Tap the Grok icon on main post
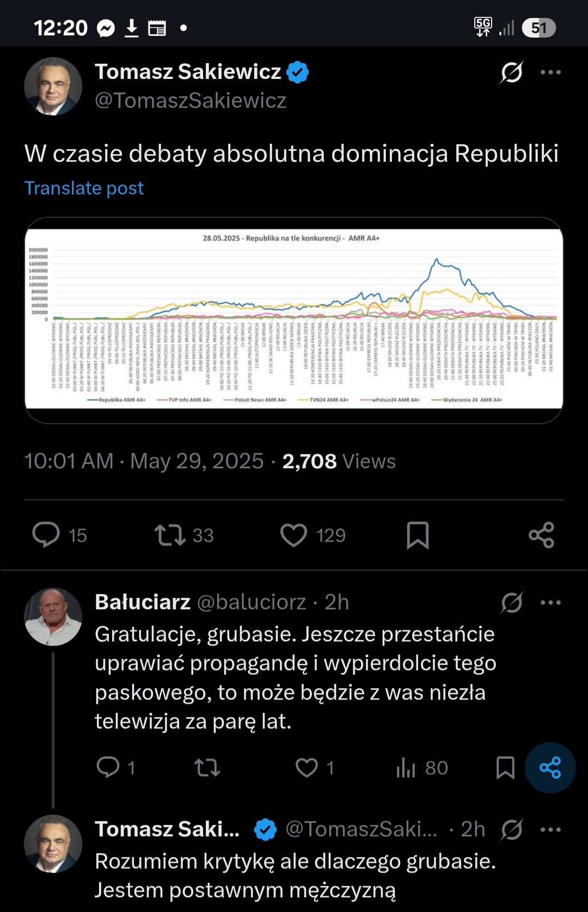The height and width of the screenshot is (912, 588). 511,72
